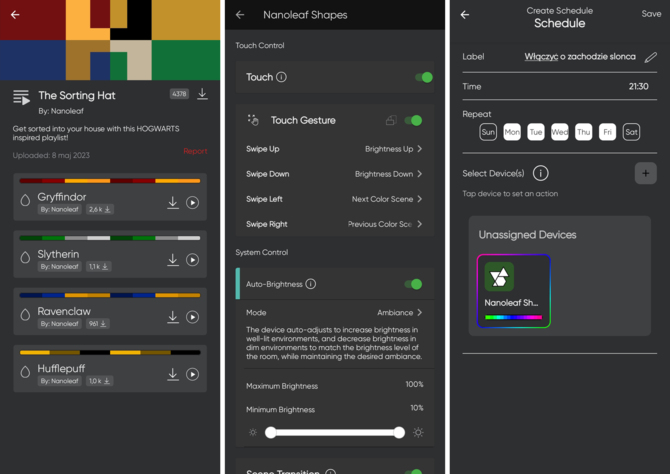Click the Gryffindor color palette bar
Screen dimensions: 670x474
click(x=110, y=181)
